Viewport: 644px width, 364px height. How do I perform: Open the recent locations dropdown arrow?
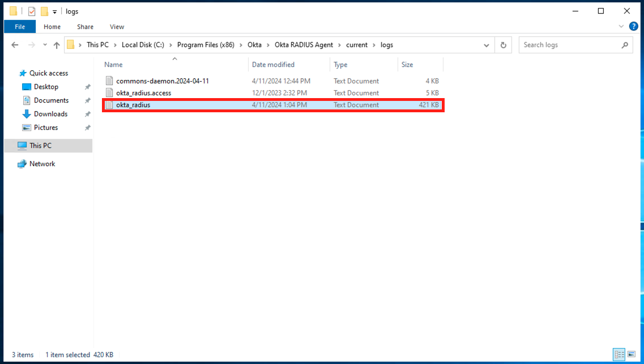45,45
